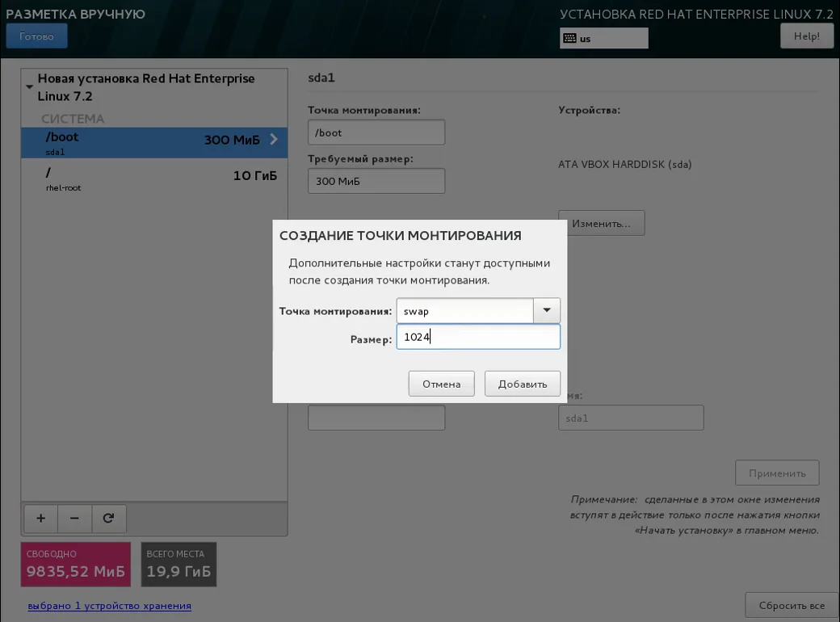Click the minus icon to remove partition

point(74,518)
